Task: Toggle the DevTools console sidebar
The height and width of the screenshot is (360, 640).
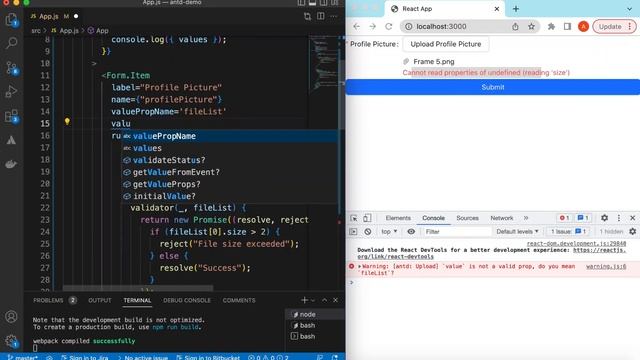Action: (x=353, y=231)
